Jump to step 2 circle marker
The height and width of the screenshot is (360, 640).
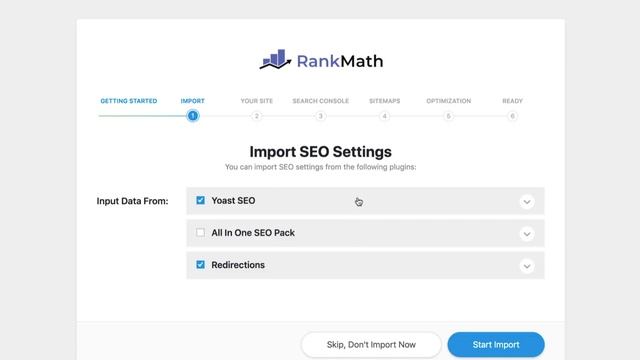257,116
